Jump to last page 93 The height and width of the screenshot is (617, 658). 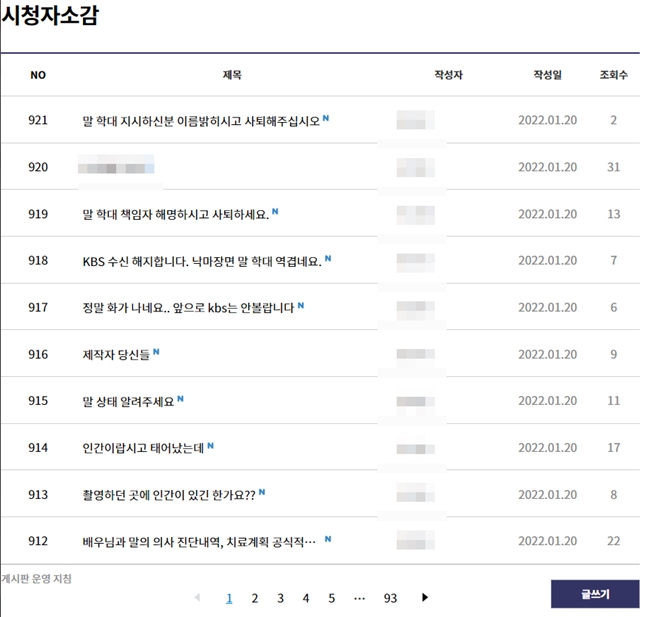pos(390,598)
